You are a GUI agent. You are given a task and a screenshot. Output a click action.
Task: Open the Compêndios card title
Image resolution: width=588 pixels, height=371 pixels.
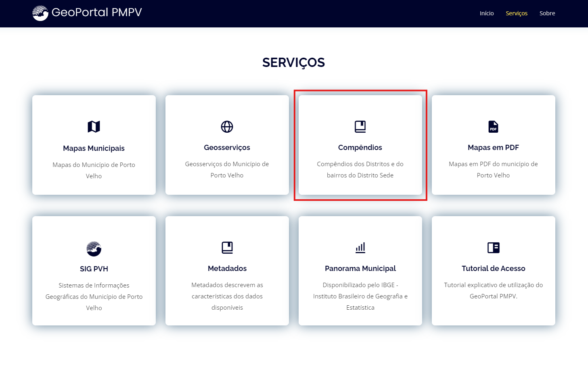point(360,148)
